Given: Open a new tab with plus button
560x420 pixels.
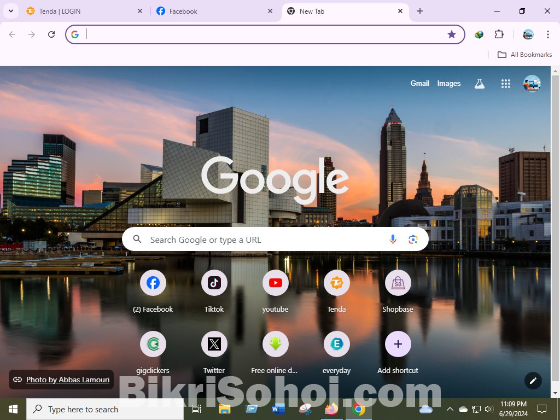Looking at the screenshot, I should [420, 11].
